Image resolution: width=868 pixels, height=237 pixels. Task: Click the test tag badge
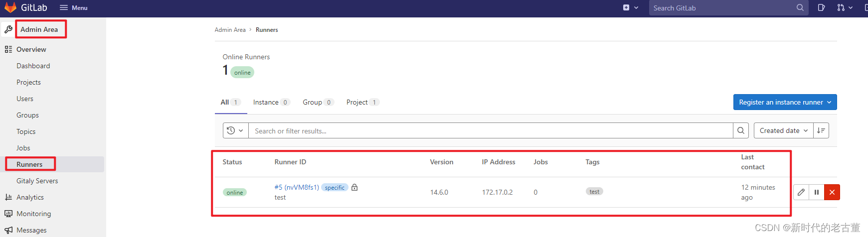point(594,192)
